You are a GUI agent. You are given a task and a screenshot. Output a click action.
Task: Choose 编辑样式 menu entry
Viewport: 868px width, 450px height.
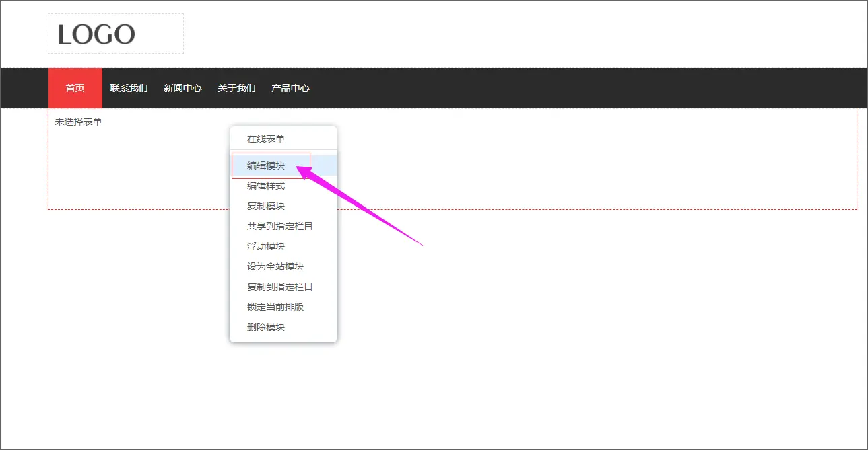click(x=266, y=186)
